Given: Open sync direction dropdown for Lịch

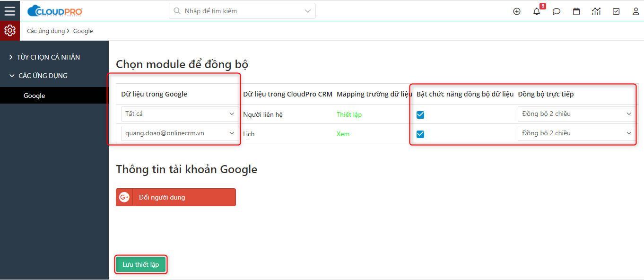Looking at the screenshot, I should click(x=576, y=133).
